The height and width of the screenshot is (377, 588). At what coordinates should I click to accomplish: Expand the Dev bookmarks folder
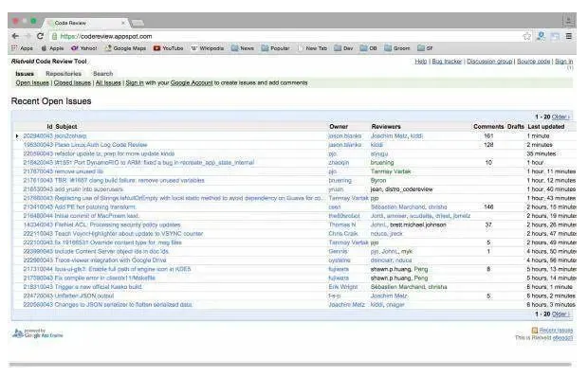tap(343, 48)
